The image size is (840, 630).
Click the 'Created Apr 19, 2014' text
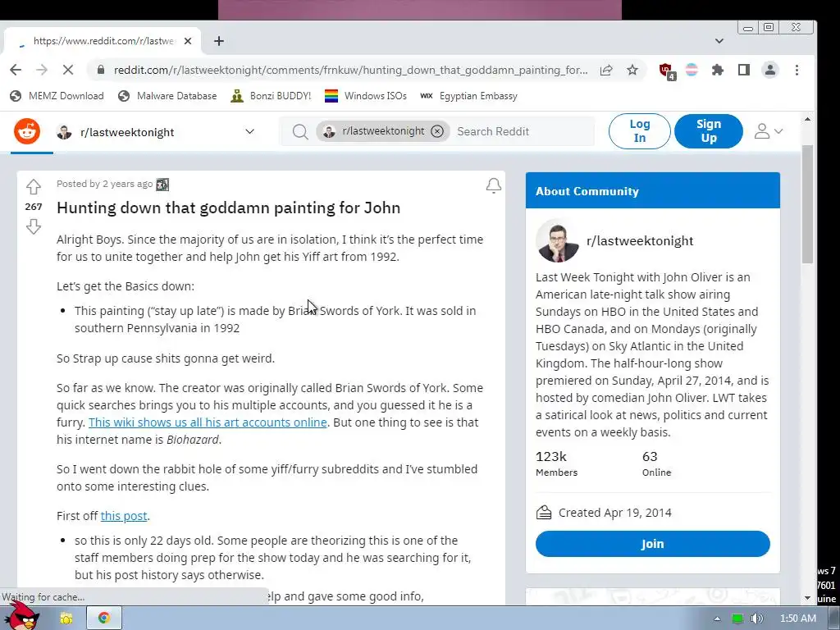[615, 513]
